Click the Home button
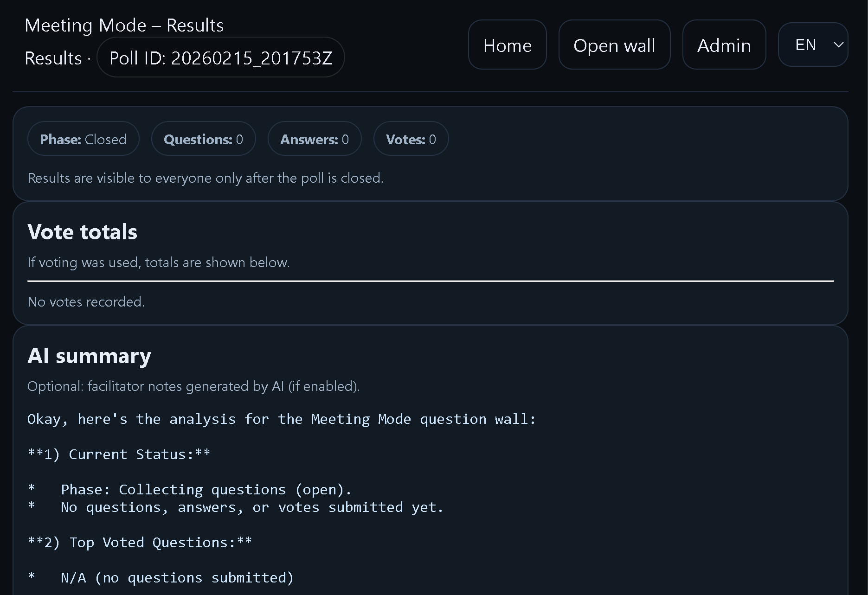The height and width of the screenshot is (595, 868). click(x=507, y=45)
